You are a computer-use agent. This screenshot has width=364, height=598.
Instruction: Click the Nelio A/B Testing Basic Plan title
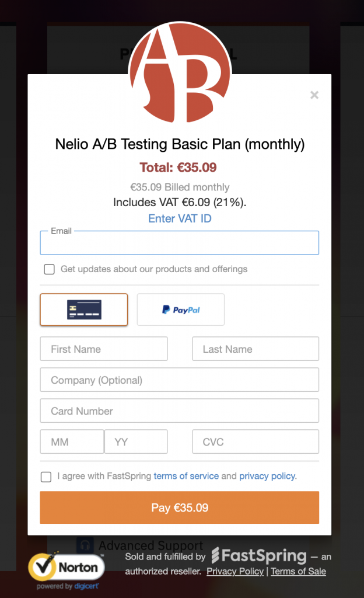[x=180, y=144]
